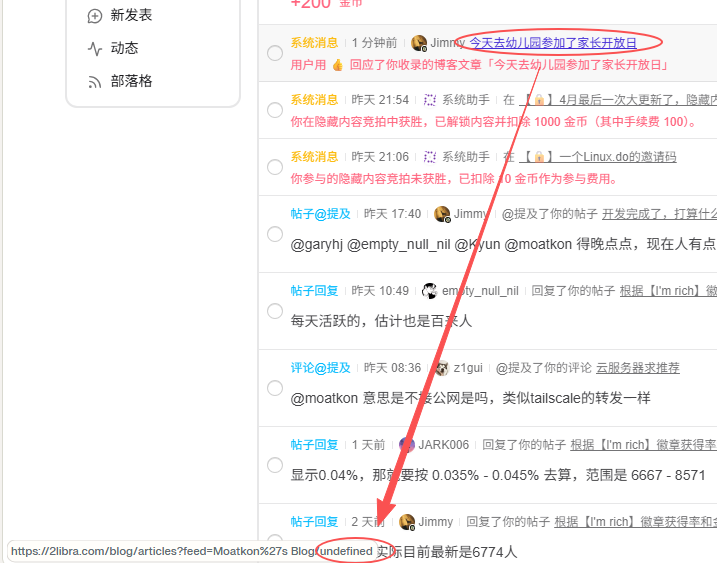Click the RSS feed icon beside 部落格
717x563 pixels.
click(x=95, y=81)
